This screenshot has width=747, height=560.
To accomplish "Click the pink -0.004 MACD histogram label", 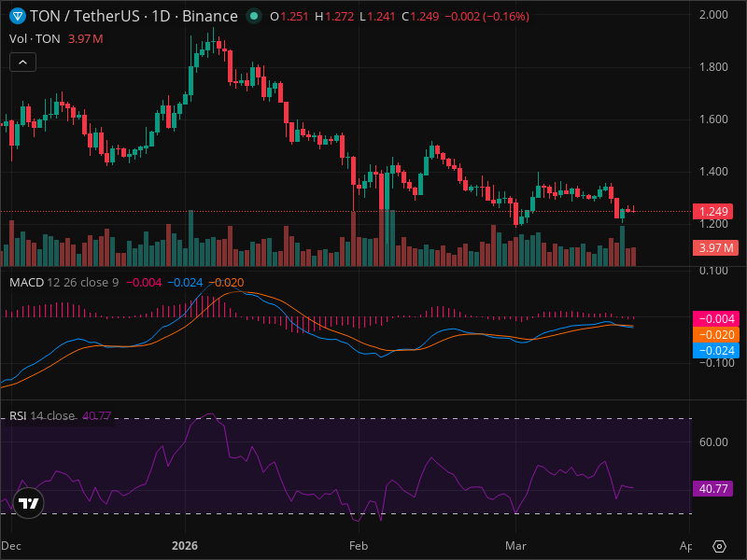I will pos(715,318).
